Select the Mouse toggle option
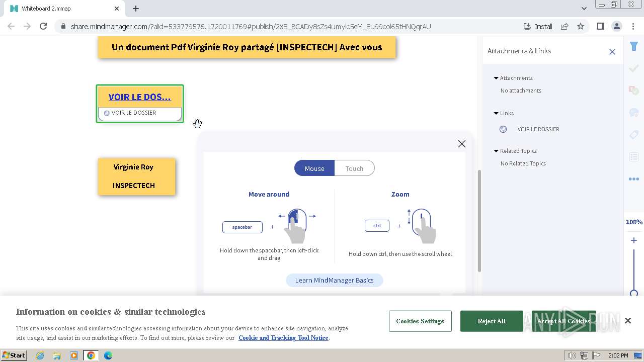 click(x=314, y=168)
